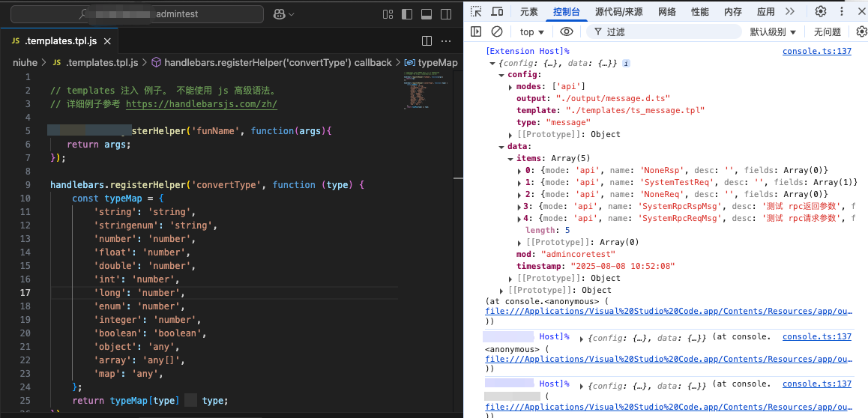
Task: Switch to the 源代码/来源 tab
Action: click(x=619, y=12)
